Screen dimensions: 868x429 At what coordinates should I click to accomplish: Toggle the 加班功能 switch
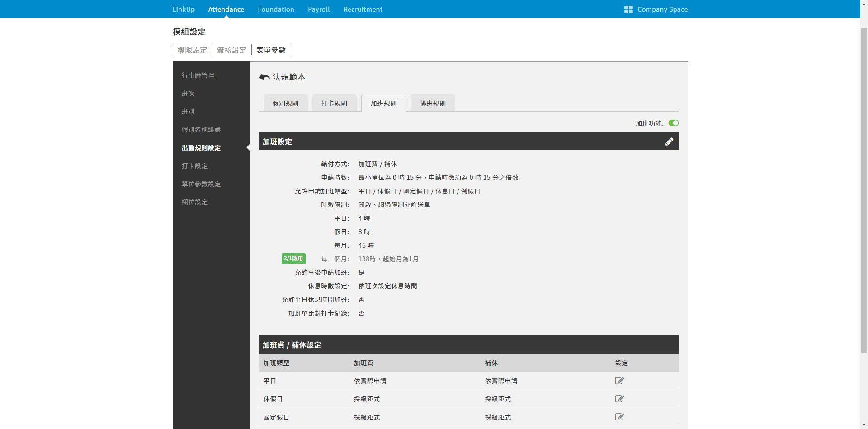(674, 123)
